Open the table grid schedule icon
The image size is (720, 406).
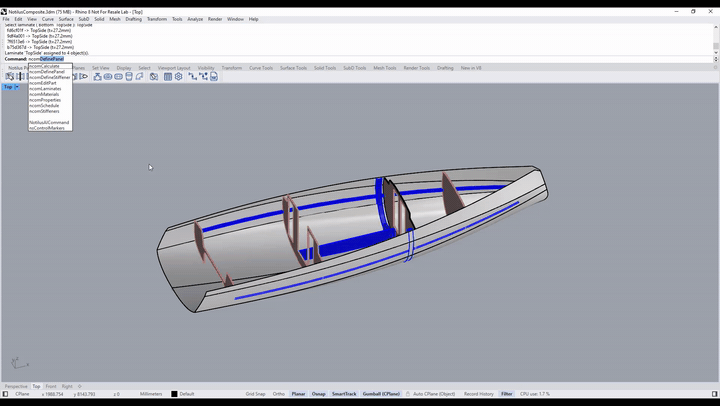168,76
